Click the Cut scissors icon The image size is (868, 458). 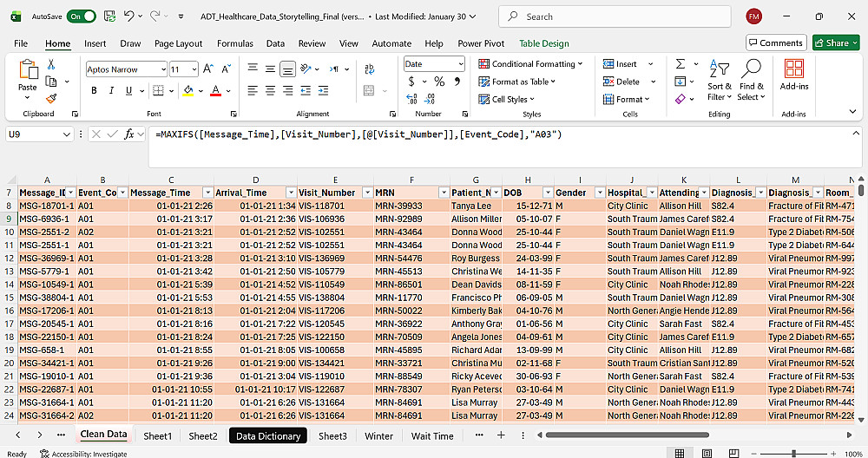tap(51, 64)
